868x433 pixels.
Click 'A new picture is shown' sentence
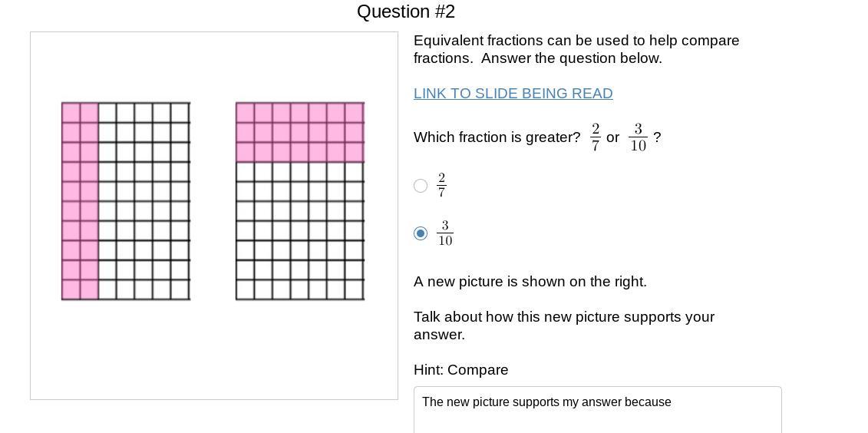click(x=530, y=282)
